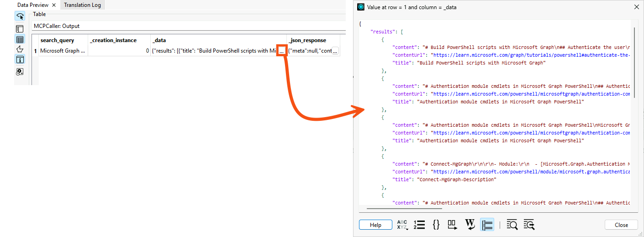Open the module/microsoft.graph.authentica contentUrl link
This screenshot has width=644, height=237.
(x=531, y=172)
